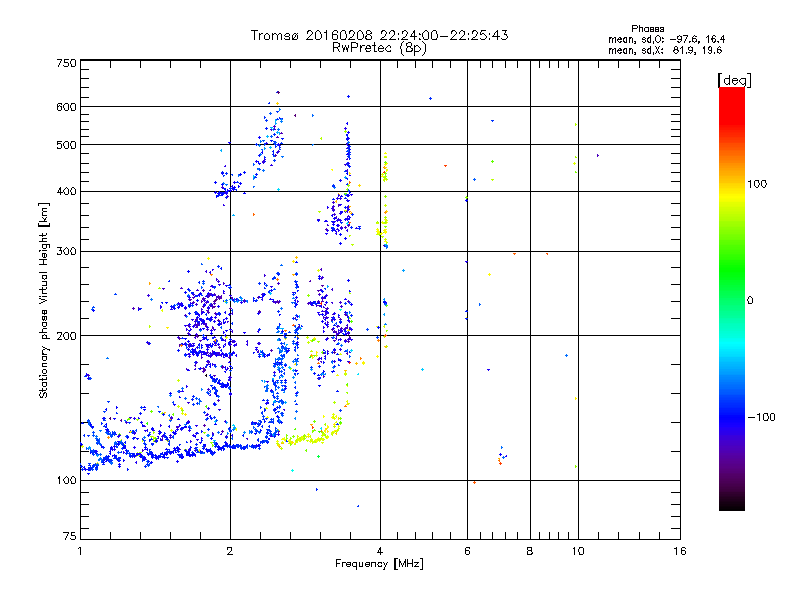This screenshot has height=600, width=800.
Task: Click the 'mean, sd,X: 81.9, 19.6' line
Action: click(x=665, y=51)
